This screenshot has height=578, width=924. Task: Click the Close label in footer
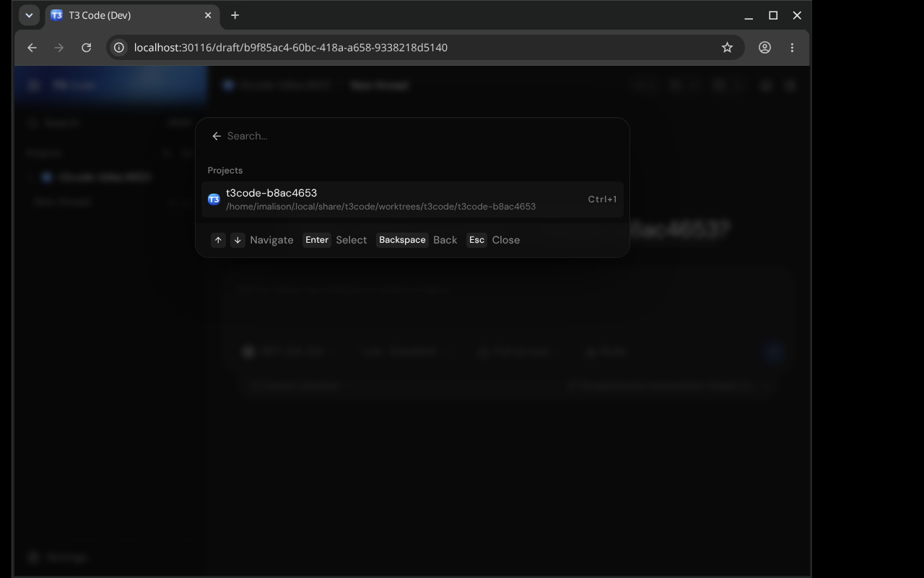pos(506,240)
